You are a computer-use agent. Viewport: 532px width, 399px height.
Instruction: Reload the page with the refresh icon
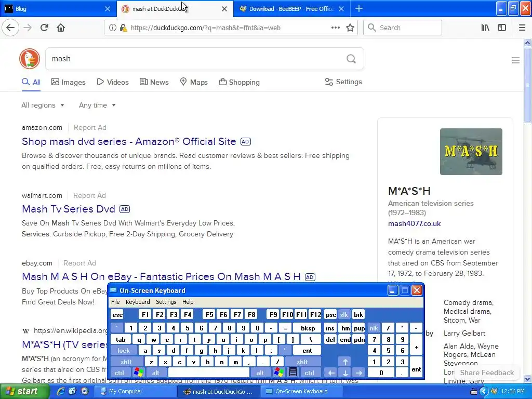coord(45,28)
